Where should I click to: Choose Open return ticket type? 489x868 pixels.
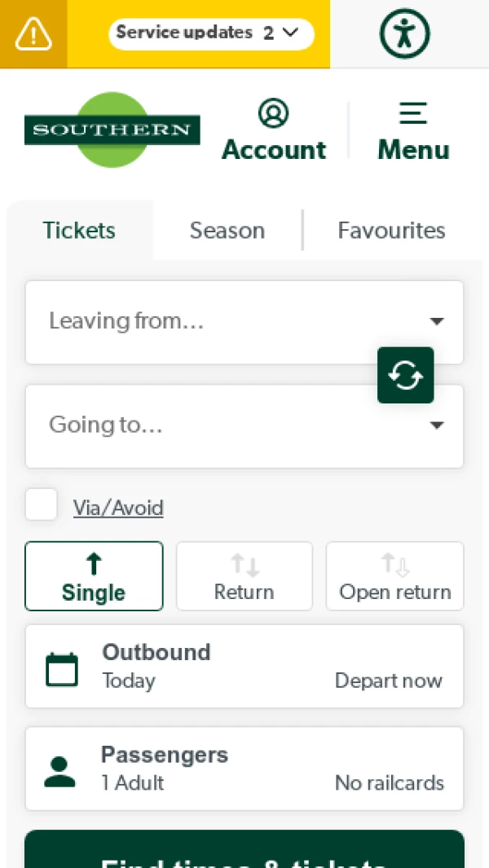394,575
